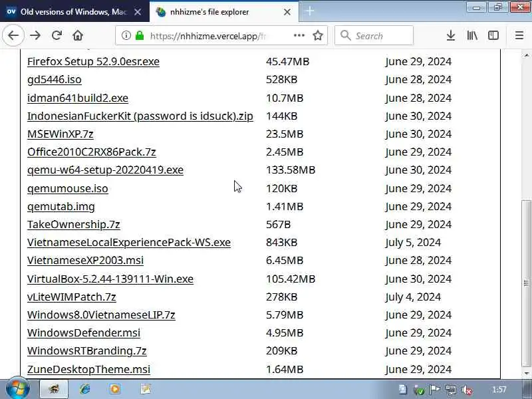Click the first pinned taskbar application
532x399 pixels.
click(x=54, y=389)
